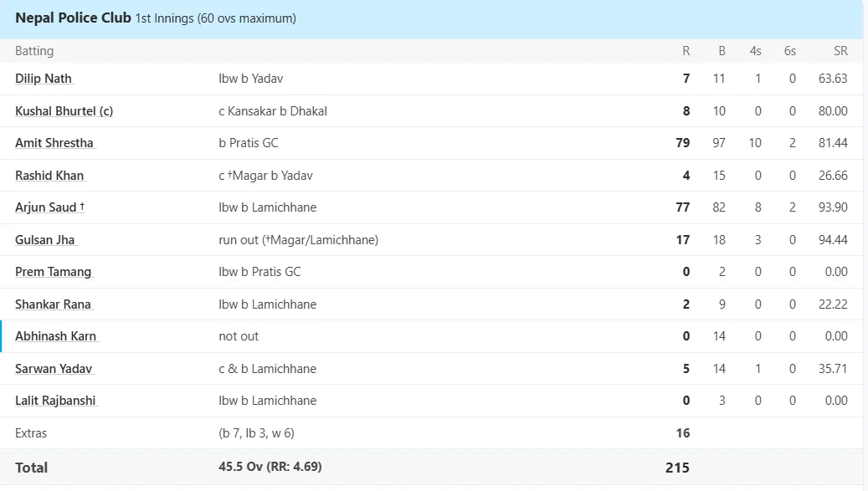This screenshot has height=491, width=868.
Task: Click the run out (Magar/Lamichhane) dismissal text
Action: point(298,240)
